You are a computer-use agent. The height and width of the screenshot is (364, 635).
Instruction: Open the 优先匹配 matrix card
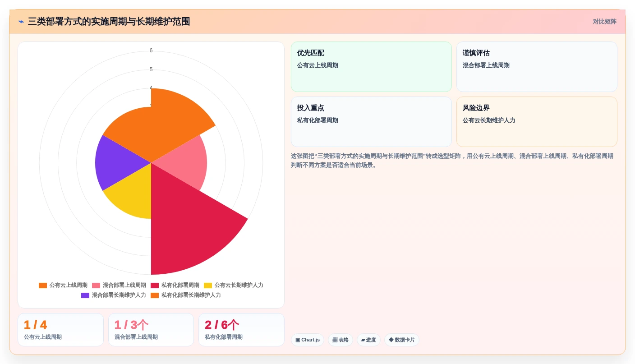tap(371, 67)
